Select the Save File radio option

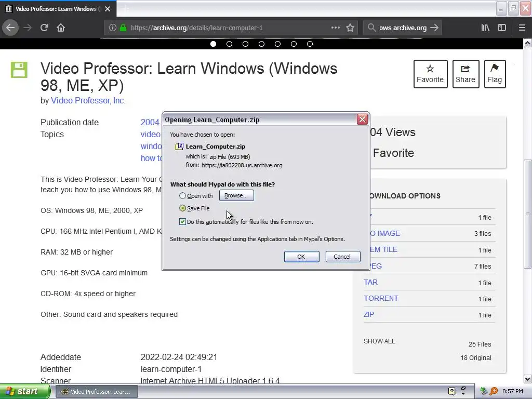pos(182,208)
